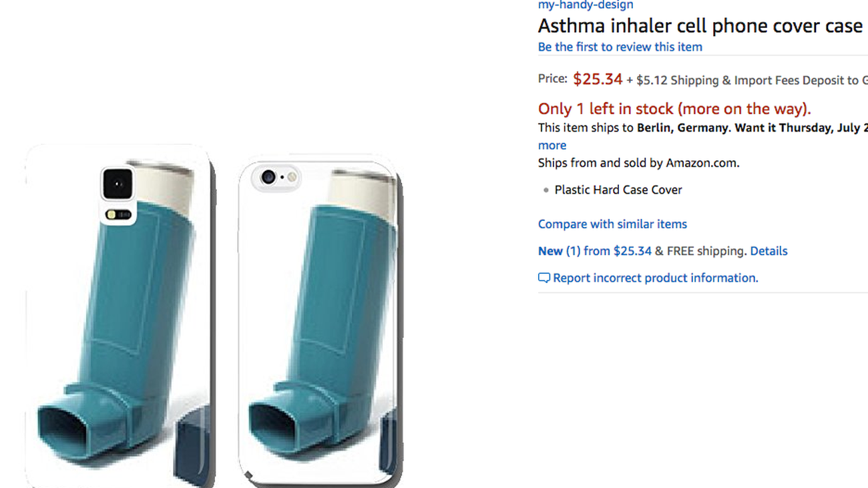Click 'Report incorrect product information.'
The width and height of the screenshot is (868, 488).
[x=655, y=278]
